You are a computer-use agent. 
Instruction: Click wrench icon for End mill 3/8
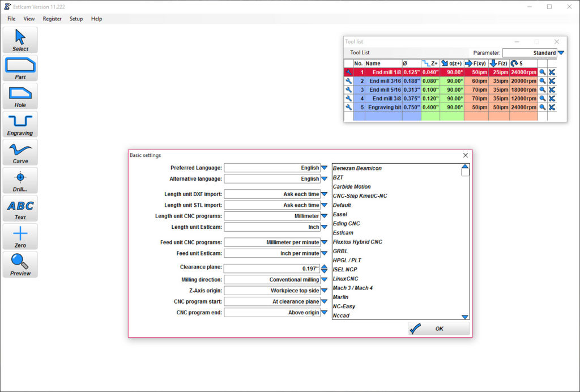(x=348, y=99)
